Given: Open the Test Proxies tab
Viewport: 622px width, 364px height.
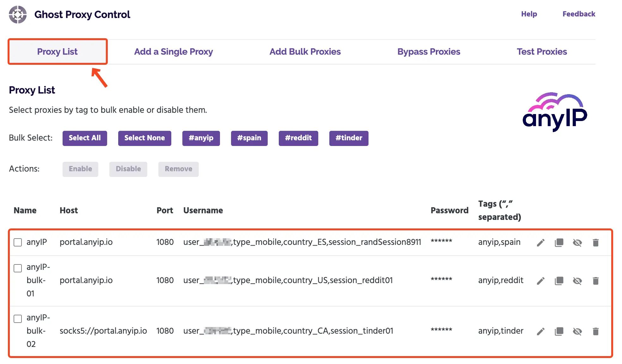Looking at the screenshot, I should pyautogui.click(x=542, y=52).
